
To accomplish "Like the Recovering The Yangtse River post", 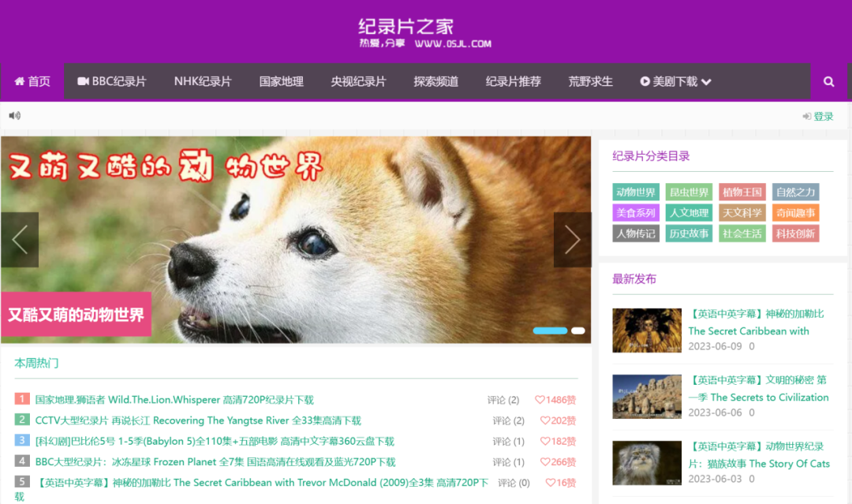I will click(x=558, y=420).
